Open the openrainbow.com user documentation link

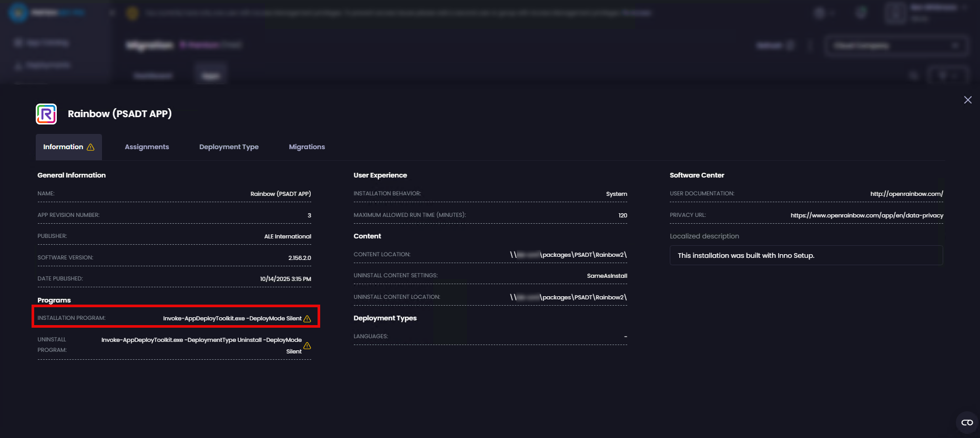(x=906, y=194)
